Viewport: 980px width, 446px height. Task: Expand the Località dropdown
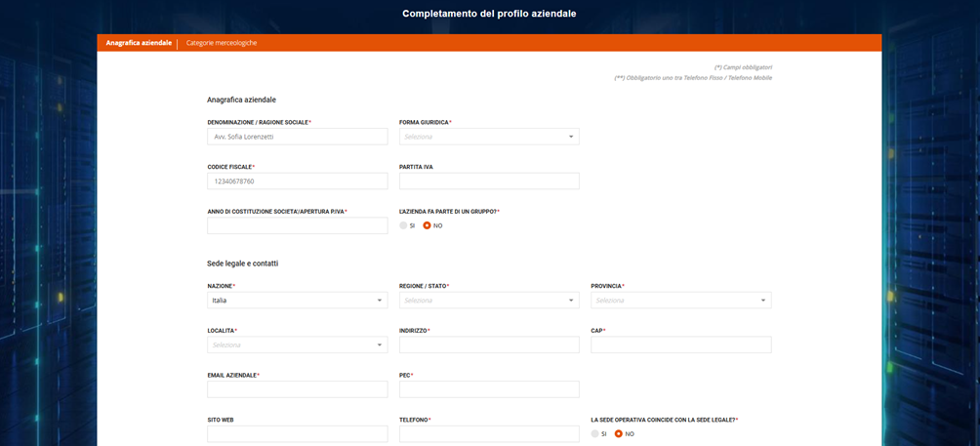pyautogui.click(x=298, y=345)
